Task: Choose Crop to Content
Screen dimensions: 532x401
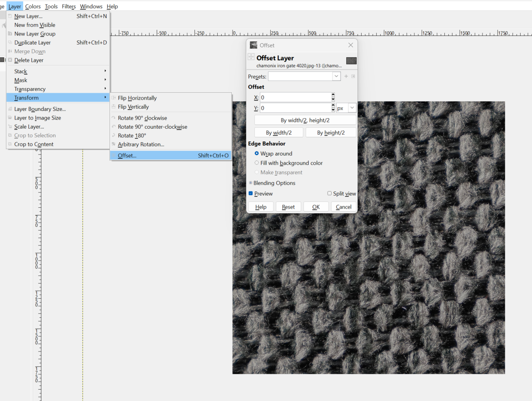Action: 58,144
